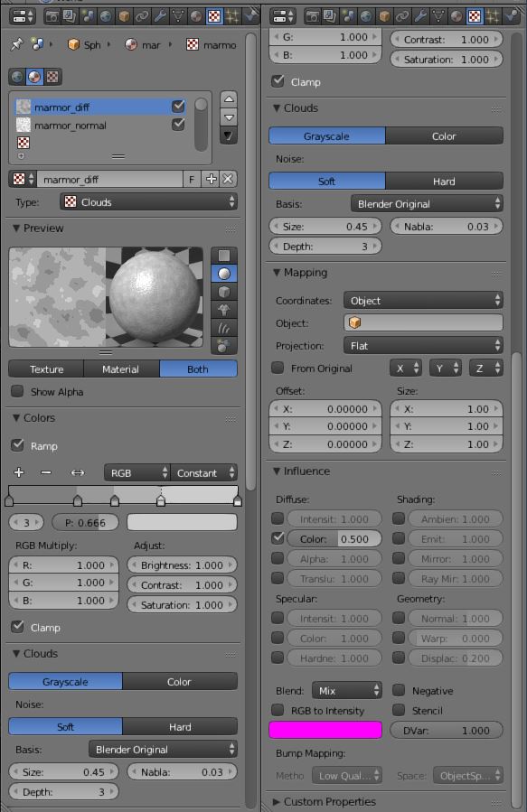Click magenta default color swatch

[325, 730]
